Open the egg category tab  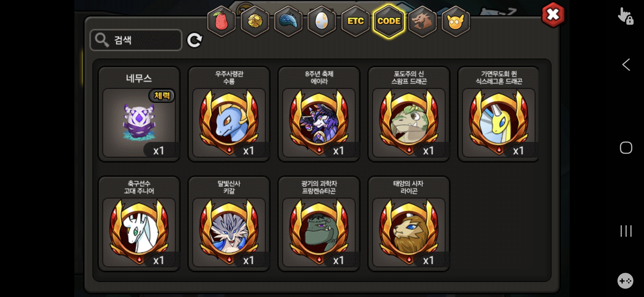pos(322,21)
